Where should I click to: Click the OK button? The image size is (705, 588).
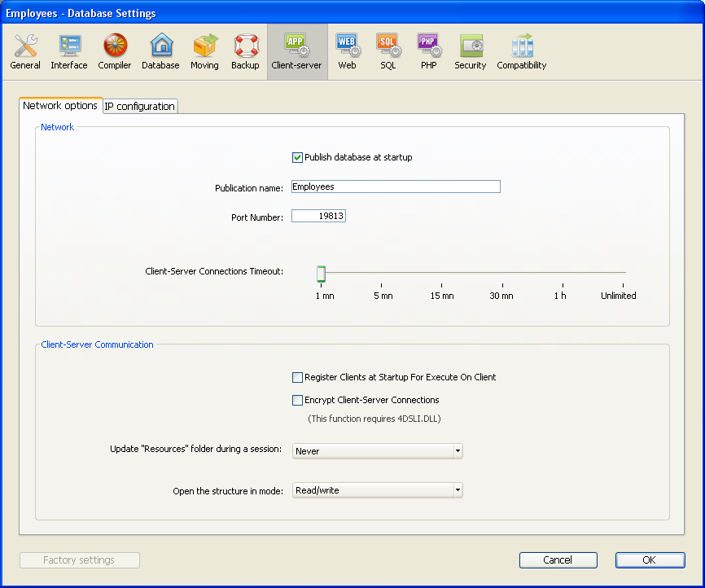click(650, 560)
